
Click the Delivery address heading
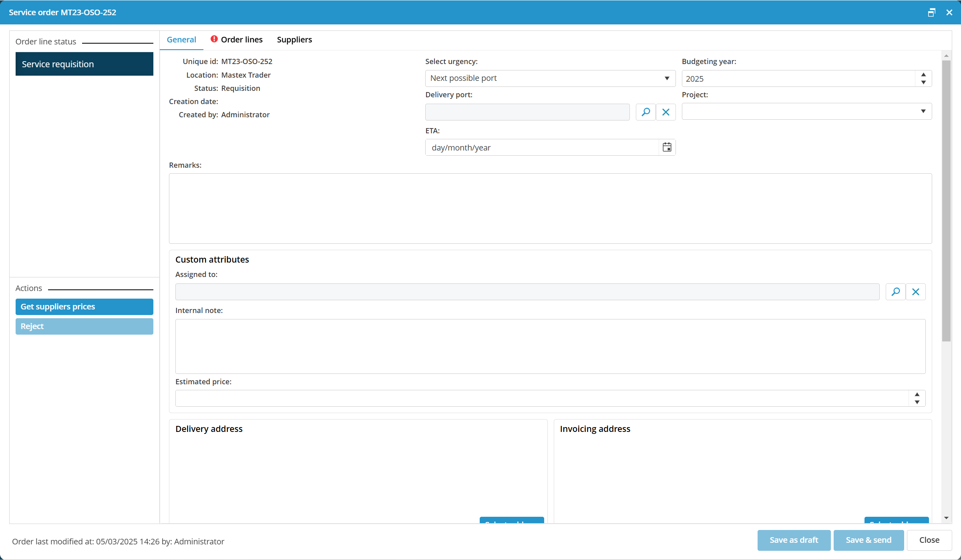tap(209, 429)
